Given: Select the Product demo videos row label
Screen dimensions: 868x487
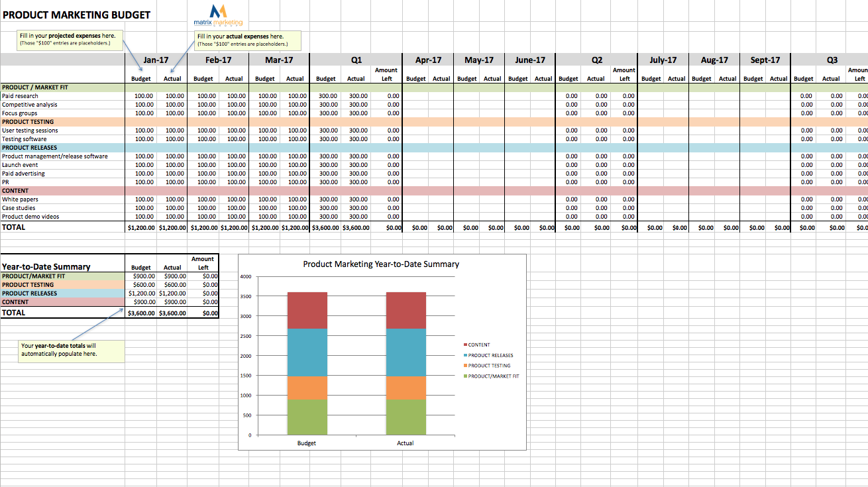Looking at the screenshot, I should 30,217.
